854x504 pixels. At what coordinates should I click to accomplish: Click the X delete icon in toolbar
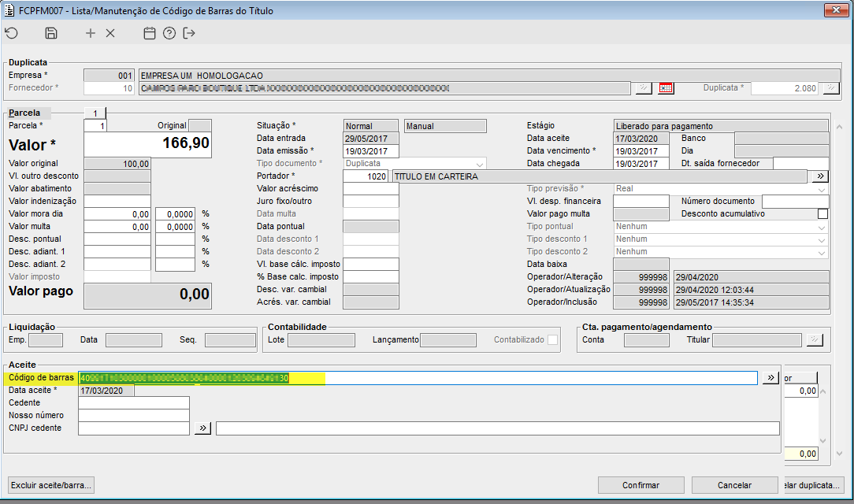(x=110, y=33)
